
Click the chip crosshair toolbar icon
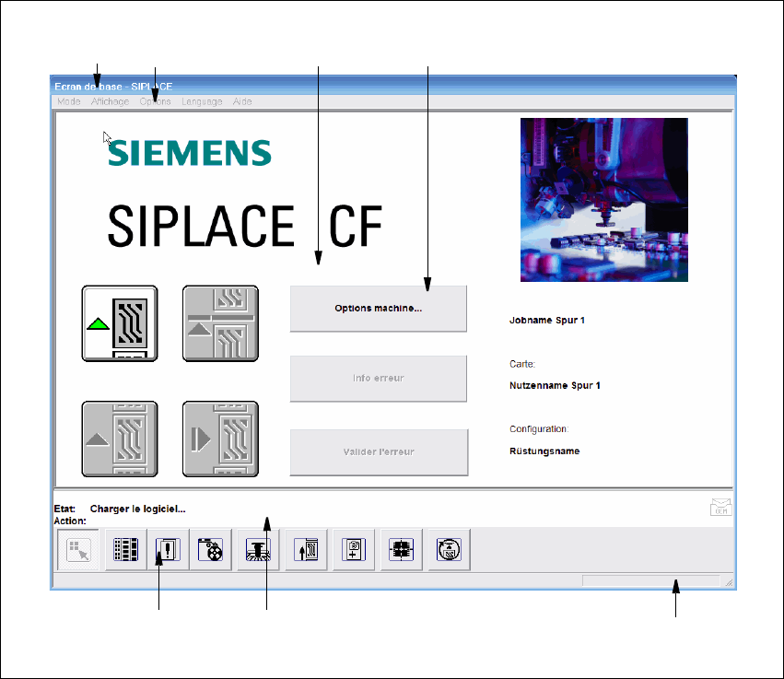tap(402, 550)
